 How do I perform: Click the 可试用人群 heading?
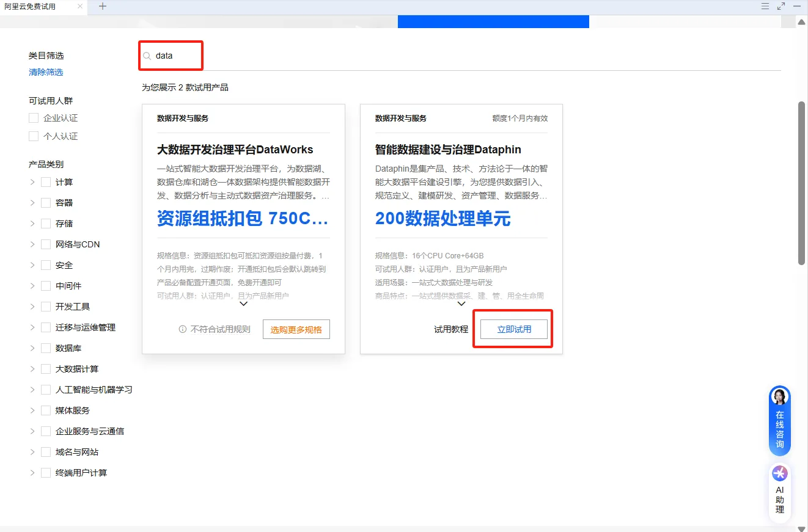[51, 101]
